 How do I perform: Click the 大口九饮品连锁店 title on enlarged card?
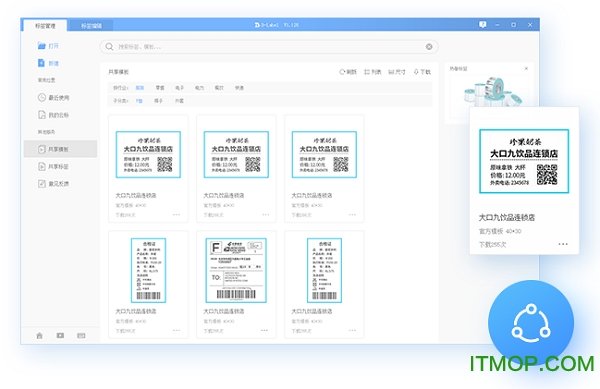pos(507,218)
